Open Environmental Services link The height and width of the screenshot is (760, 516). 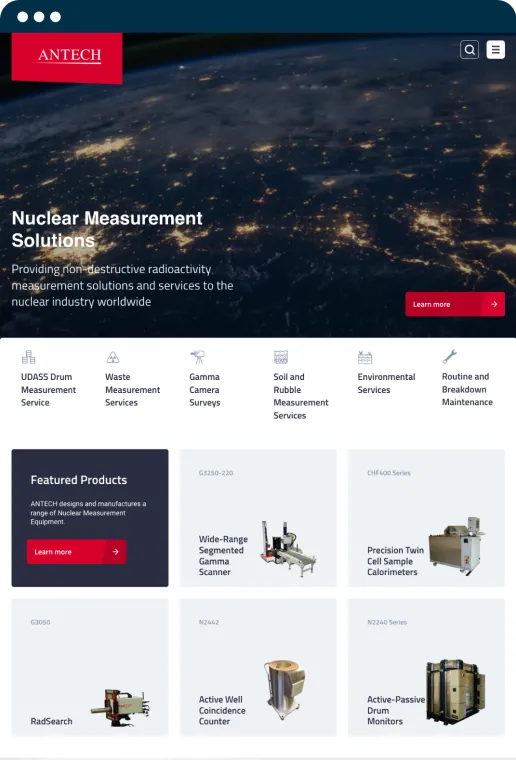point(386,383)
